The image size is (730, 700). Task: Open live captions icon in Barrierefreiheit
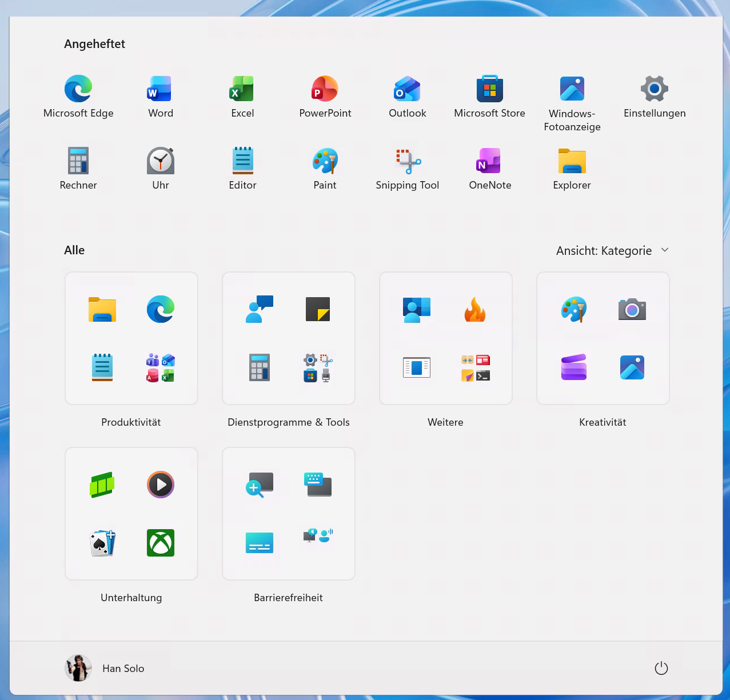260,543
